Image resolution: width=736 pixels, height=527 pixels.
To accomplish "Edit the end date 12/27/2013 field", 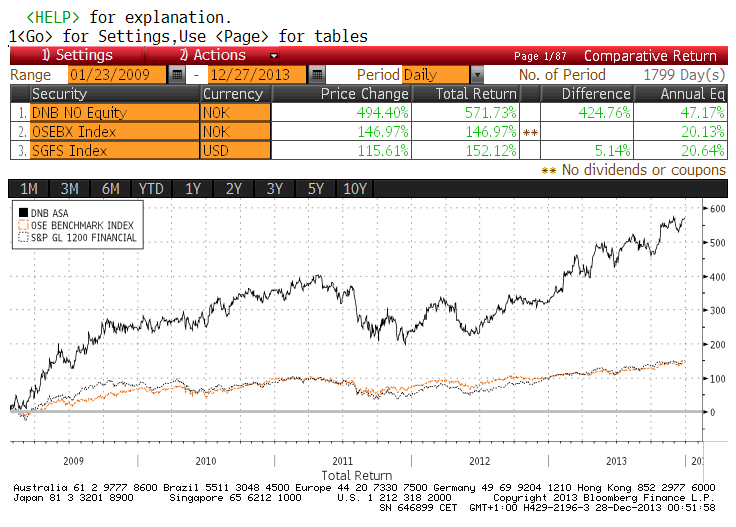I will pyautogui.click(x=257, y=75).
